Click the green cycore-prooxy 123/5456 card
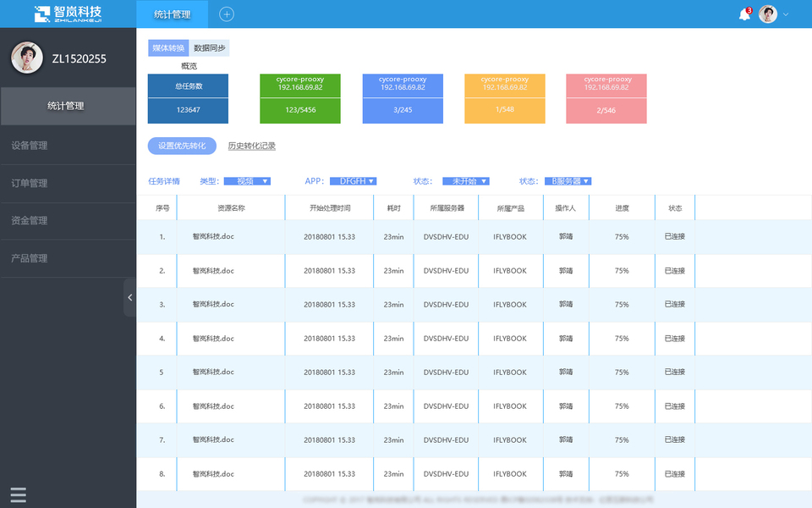This screenshot has height=508, width=812. (x=300, y=98)
